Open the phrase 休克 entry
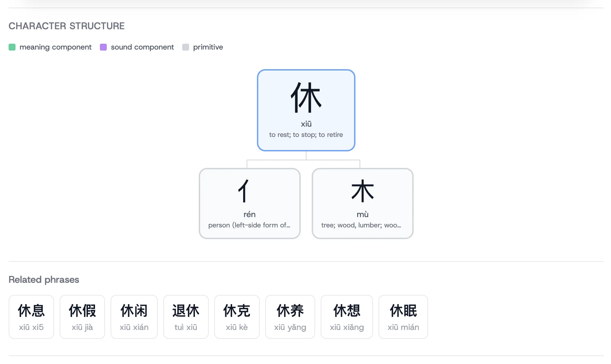 tap(237, 317)
